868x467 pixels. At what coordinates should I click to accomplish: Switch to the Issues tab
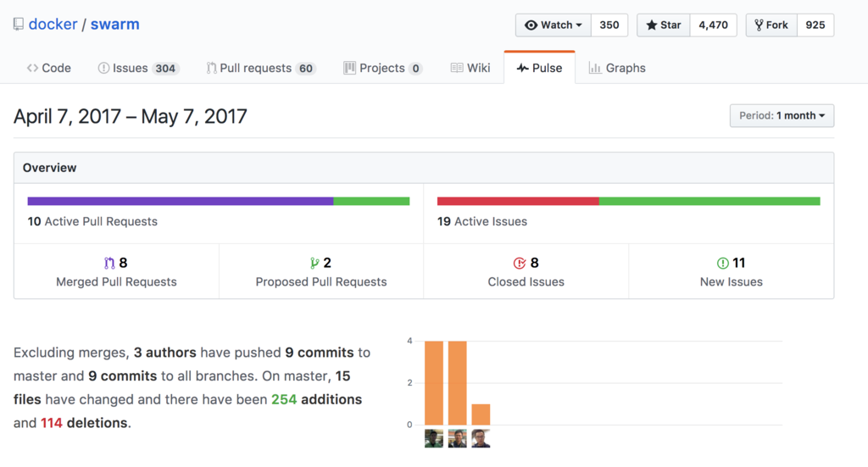click(138, 68)
